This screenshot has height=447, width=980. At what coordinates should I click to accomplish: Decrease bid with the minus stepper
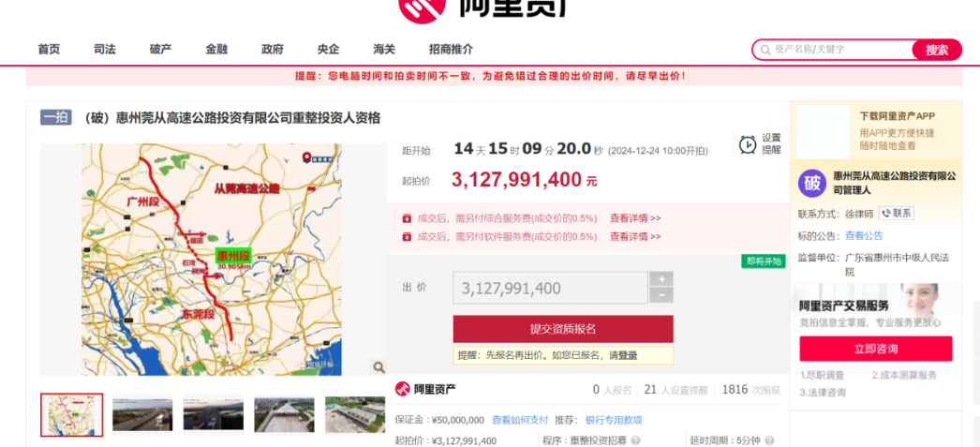point(661,296)
